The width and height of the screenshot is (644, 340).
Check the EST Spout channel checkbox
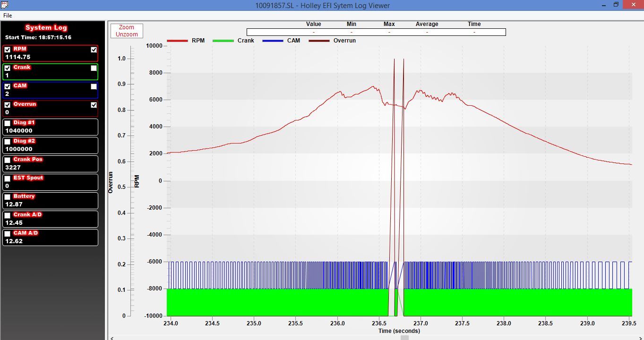tap(8, 178)
